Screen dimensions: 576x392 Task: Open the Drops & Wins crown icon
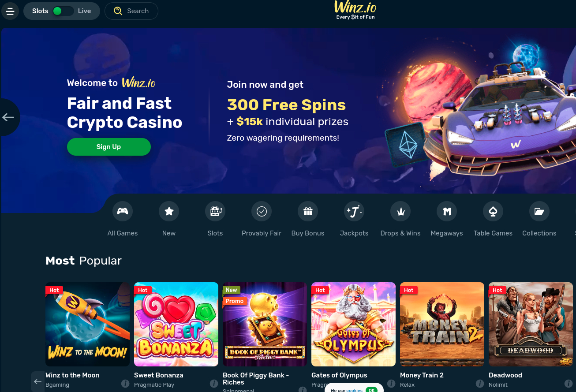click(400, 212)
